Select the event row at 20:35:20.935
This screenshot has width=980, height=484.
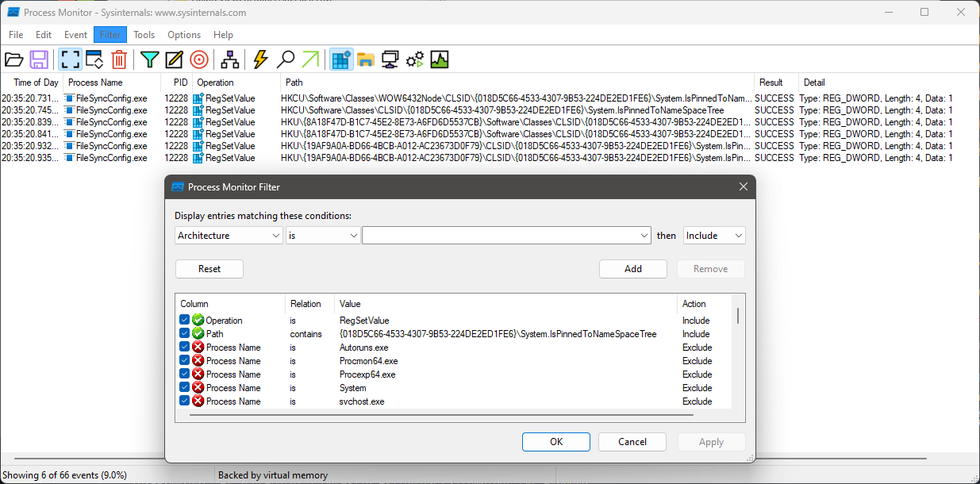point(490,158)
